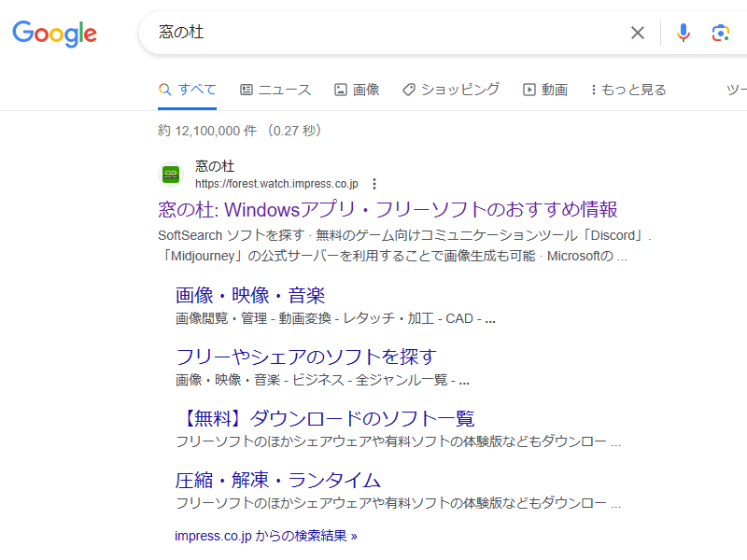Viewport: 747px width, 560px height.
Task: Click the news icon beside ニュース
Action: tap(245, 89)
